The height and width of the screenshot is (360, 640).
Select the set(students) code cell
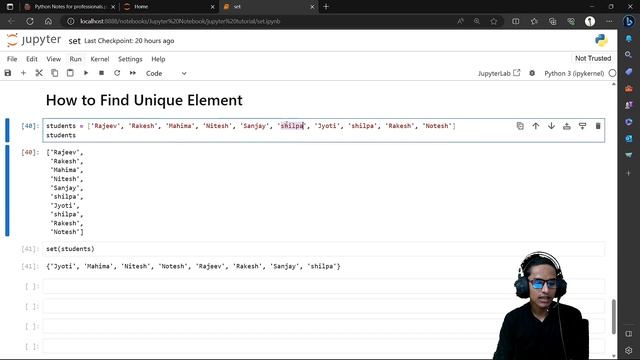[x=323, y=249]
